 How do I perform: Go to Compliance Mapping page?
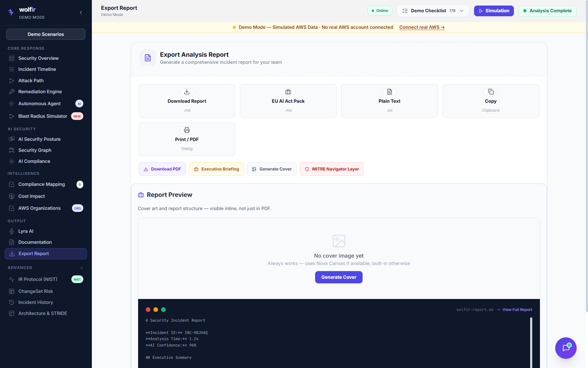point(41,184)
